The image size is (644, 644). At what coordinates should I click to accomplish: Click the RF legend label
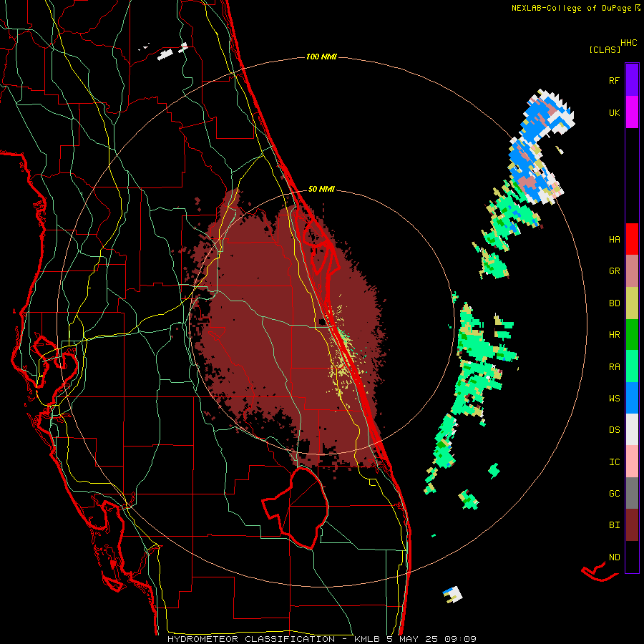click(614, 80)
